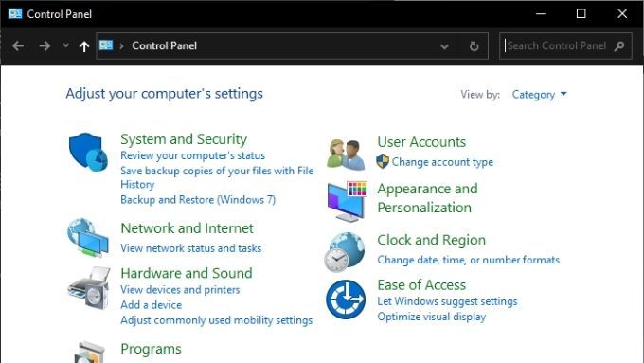This screenshot has width=644, height=363.
Task: Go up one folder level
Action: pos(84,46)
